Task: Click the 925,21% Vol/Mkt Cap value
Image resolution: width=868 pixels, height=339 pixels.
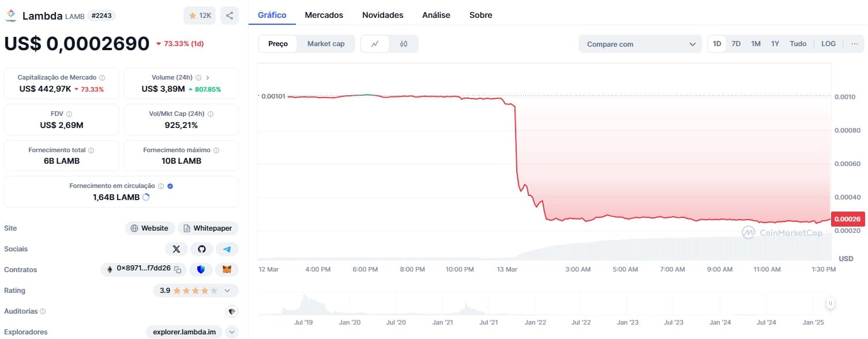Action: click(181, 125)
